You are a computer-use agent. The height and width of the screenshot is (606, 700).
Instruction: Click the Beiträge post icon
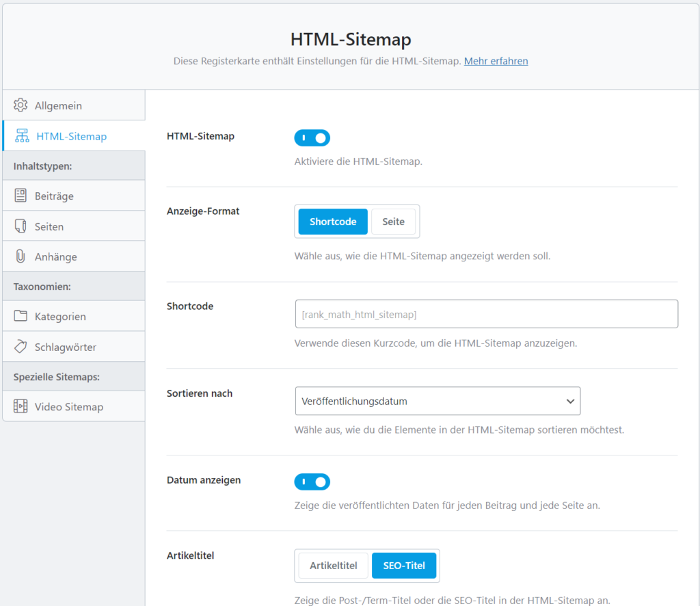click(x=21, y=196)
